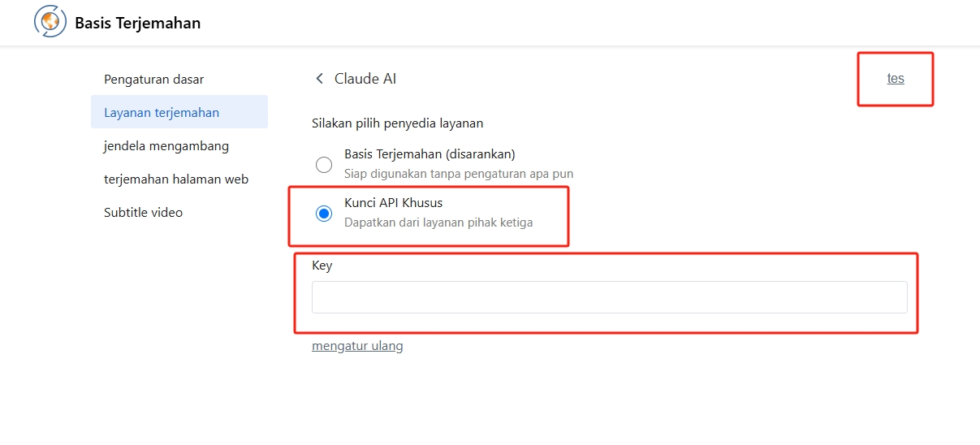
Task: Click the mengatur ulang link
Action: (x=357, y=346)
